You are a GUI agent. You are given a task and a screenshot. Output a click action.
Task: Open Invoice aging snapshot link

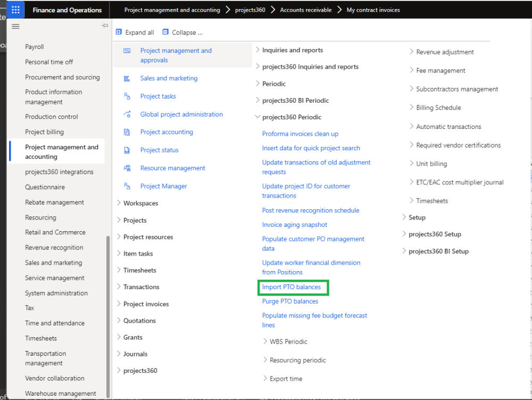coord(295,224)
